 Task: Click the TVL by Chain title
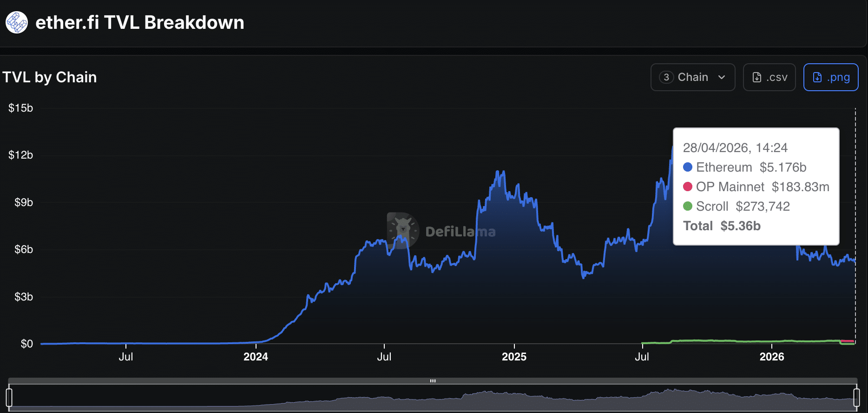click(x=50, y=77)
